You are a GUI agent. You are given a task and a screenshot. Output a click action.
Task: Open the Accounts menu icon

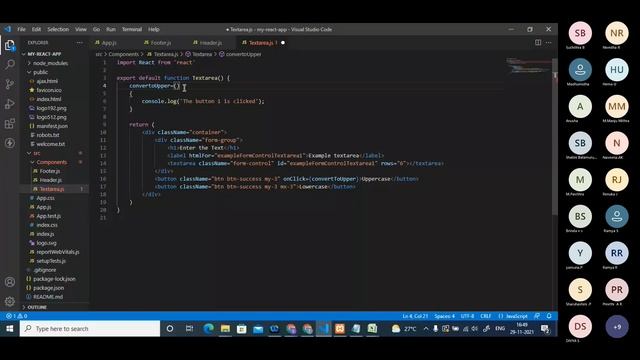[10, 282]
